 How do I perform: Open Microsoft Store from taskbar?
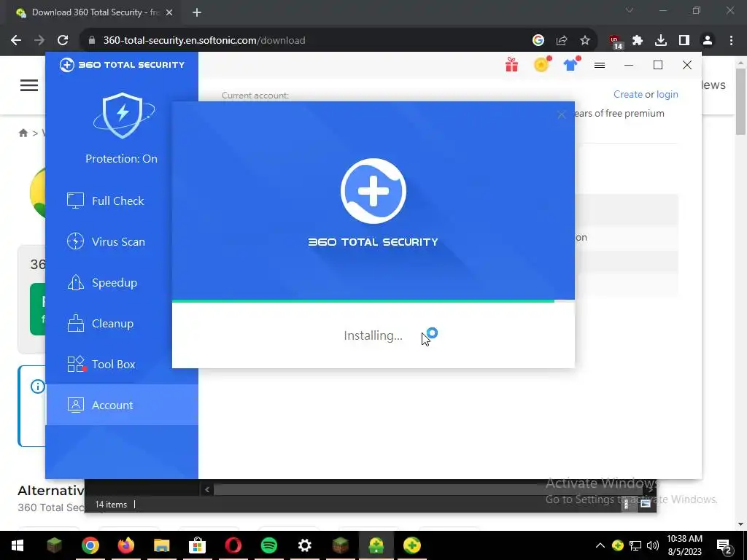[197, 545]
